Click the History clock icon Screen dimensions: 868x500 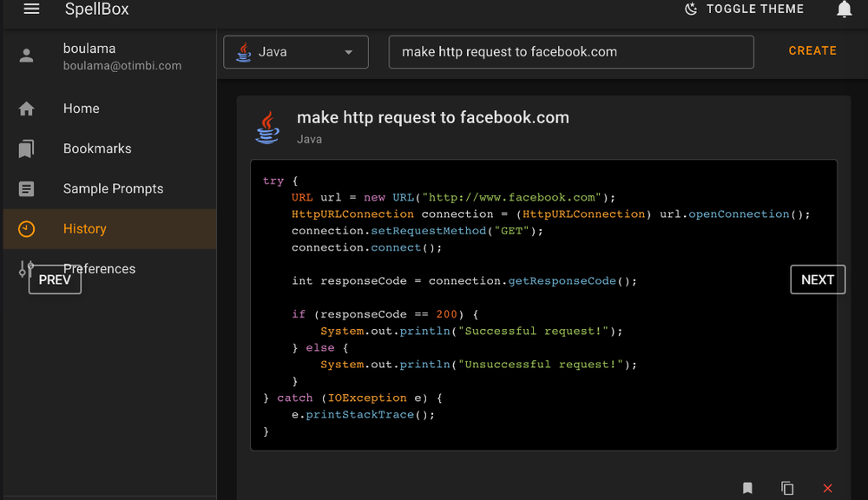27,228
